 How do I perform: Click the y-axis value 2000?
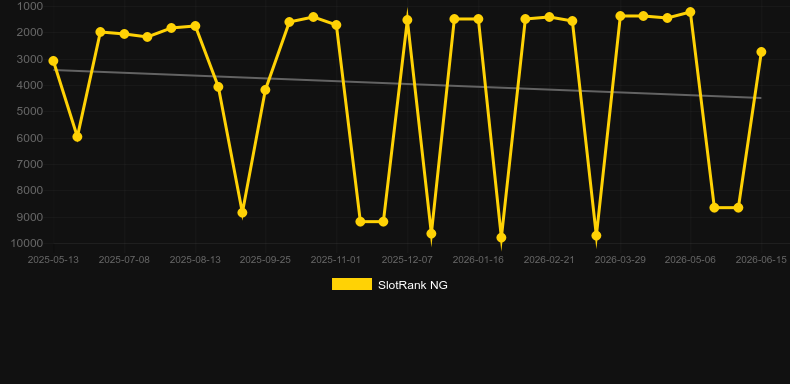[x=30, y=33]
